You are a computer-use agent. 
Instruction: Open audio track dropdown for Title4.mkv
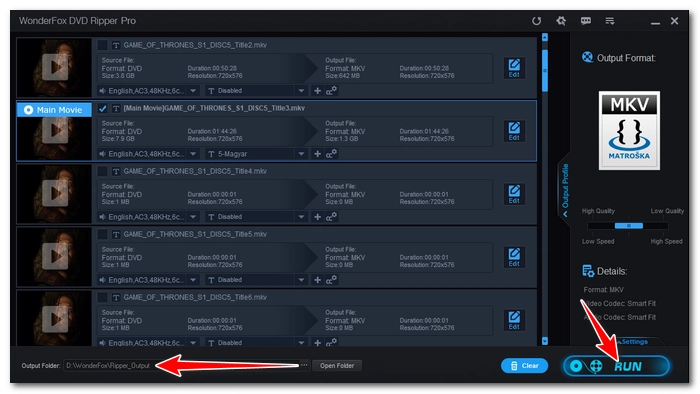coord(193,216)
